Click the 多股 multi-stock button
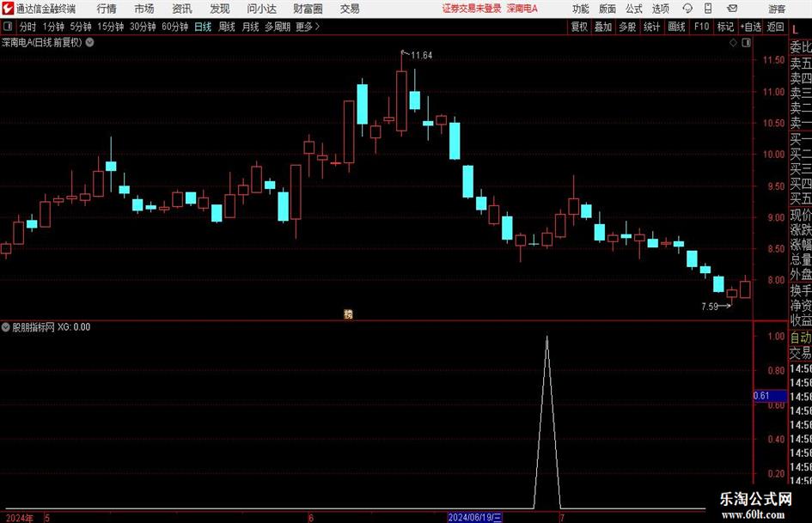This screenshot has height=523, width=812. tap(627, 27)
